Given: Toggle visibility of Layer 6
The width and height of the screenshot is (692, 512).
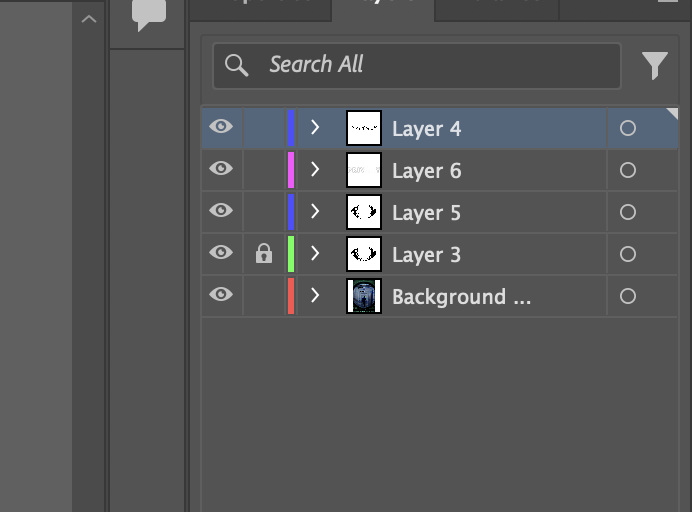Looking at the screenshot, I should click(221, 169).
